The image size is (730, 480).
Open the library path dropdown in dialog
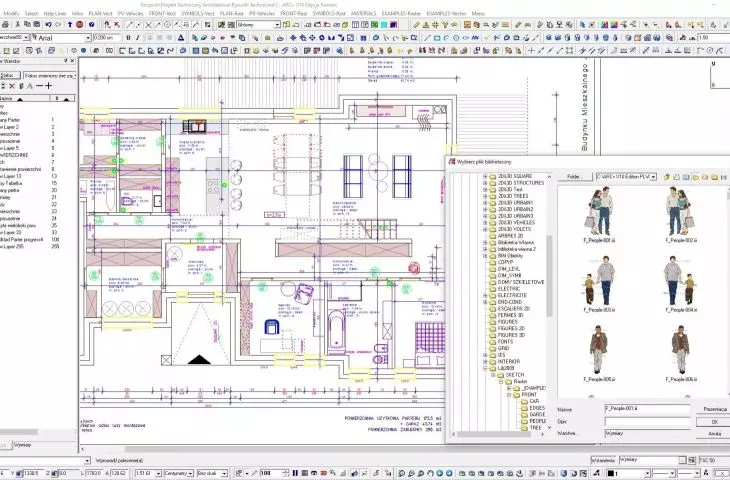654,177
